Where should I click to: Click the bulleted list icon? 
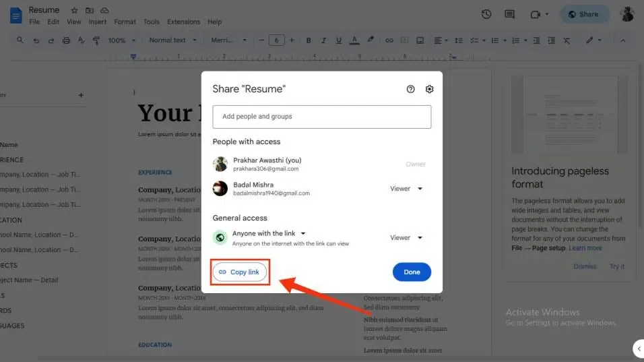click(x=495, y=40)
